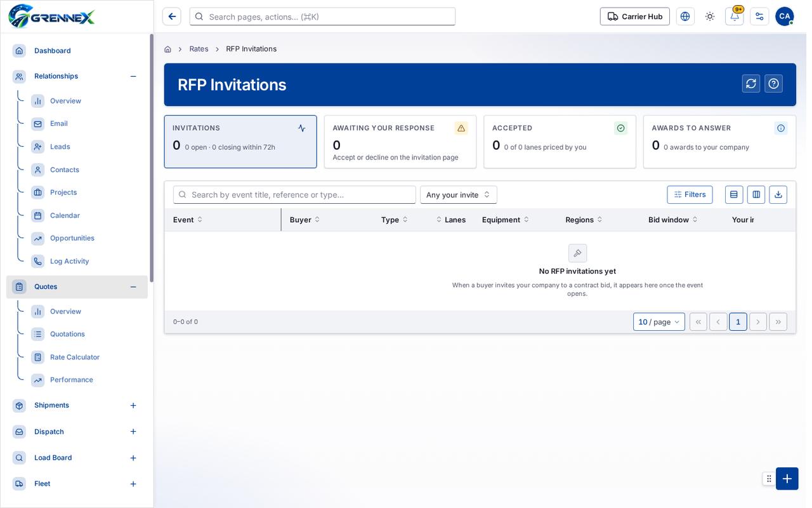Change the 10 / page size dropdown
The width and height of the screenshot is (812, 508).
(659, 322)
